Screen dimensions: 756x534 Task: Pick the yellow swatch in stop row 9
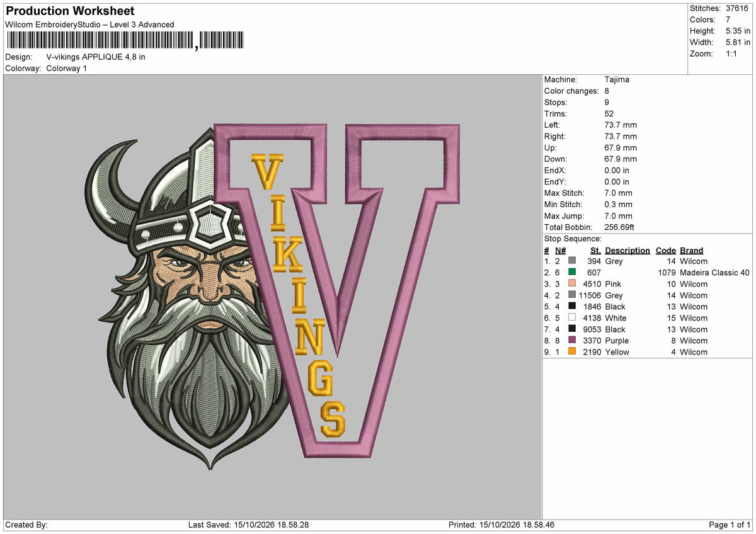coord(572,351)
